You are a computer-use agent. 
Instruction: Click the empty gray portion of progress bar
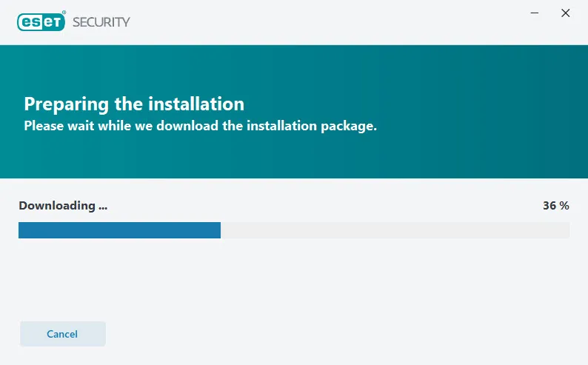point(395,230)
